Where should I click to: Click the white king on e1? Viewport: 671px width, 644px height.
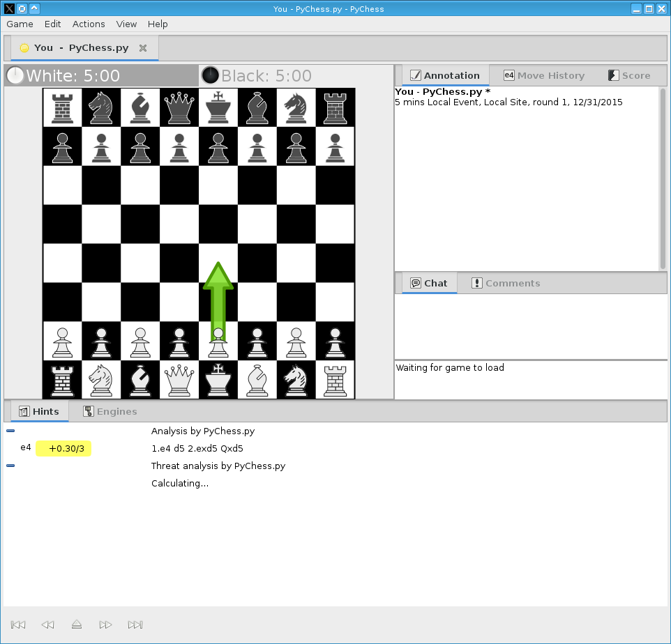[x=218, y=380]
